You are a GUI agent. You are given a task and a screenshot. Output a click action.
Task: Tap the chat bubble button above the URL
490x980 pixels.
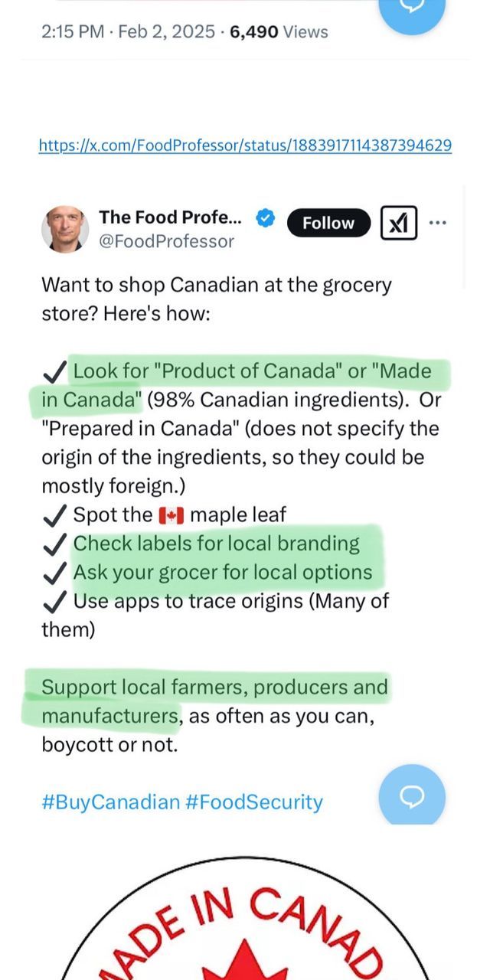click(x=412, y=9)
